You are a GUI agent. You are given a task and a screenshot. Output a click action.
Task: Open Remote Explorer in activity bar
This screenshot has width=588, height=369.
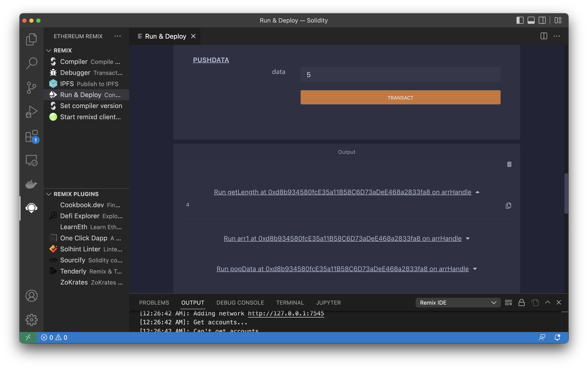[31, 160]
